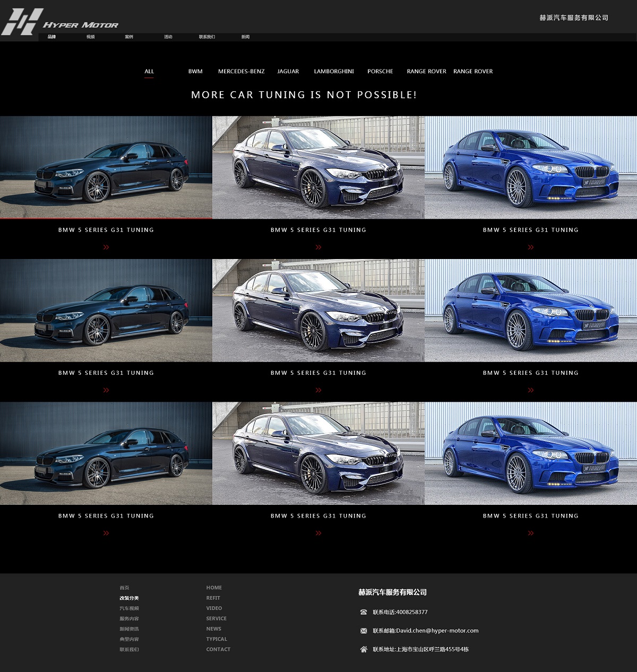Screen dimensions: 637x672
Task: Click red arrow under first-row dark wagon
Action: point(106,247)
